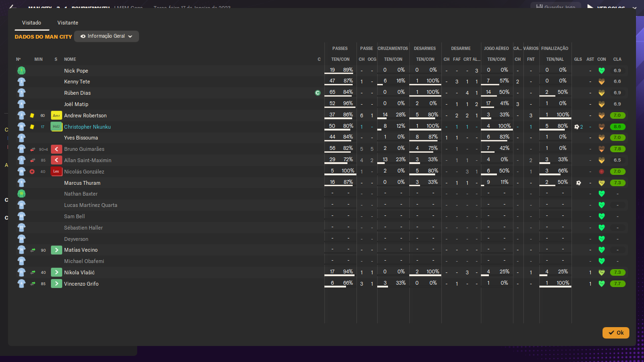Select Lucas Martínez Quarta row

pyautogui.click(x=91, y=205)
